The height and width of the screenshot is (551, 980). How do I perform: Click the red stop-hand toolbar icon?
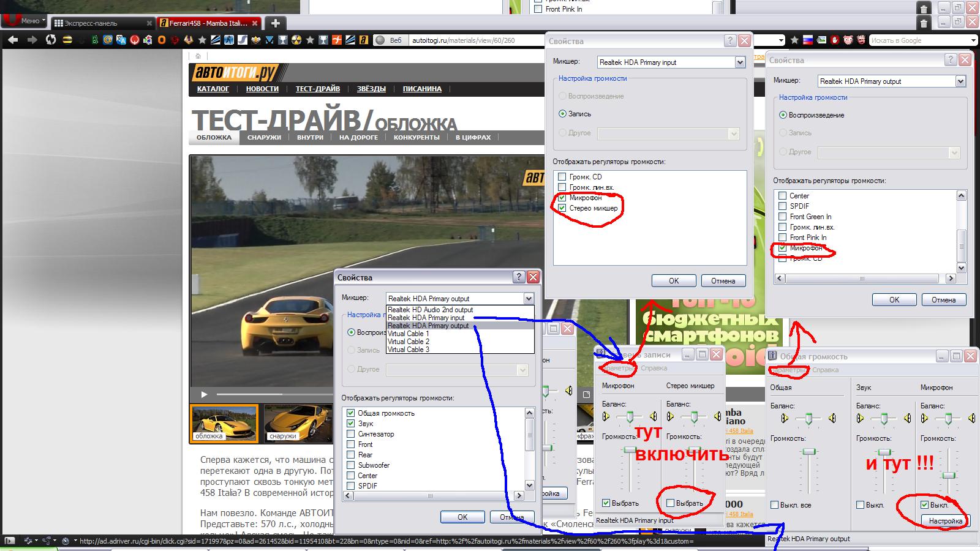coord(835,40)
